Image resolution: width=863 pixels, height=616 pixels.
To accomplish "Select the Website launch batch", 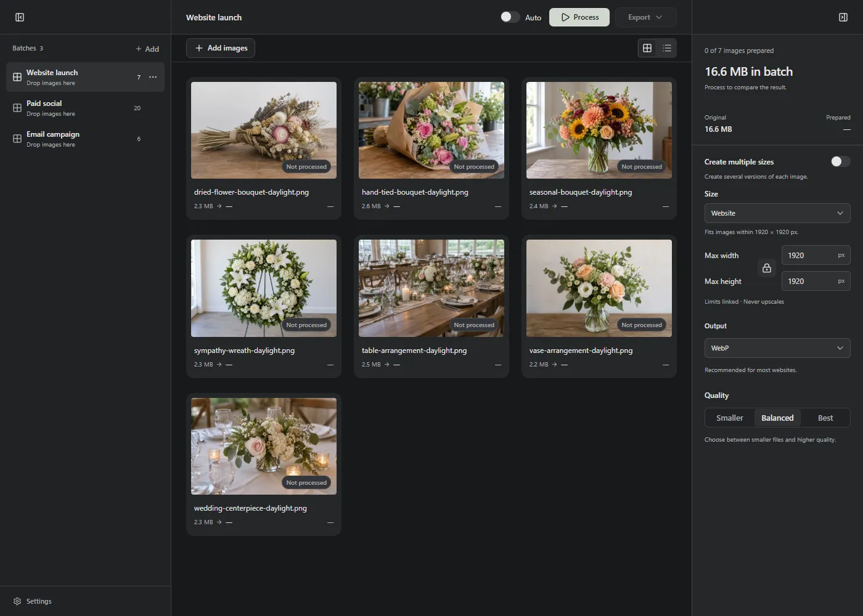I will point(85,77).
